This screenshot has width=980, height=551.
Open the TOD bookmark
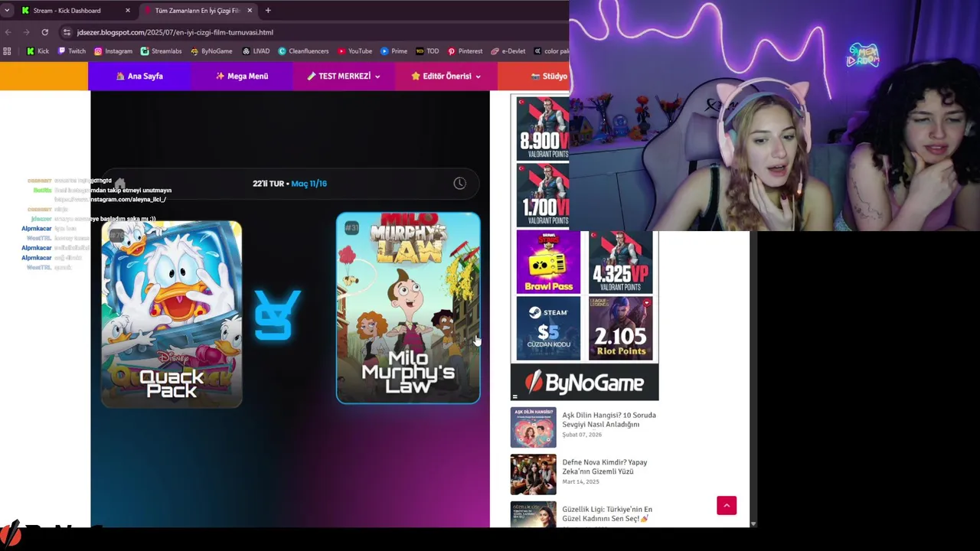tap(427, 51)
